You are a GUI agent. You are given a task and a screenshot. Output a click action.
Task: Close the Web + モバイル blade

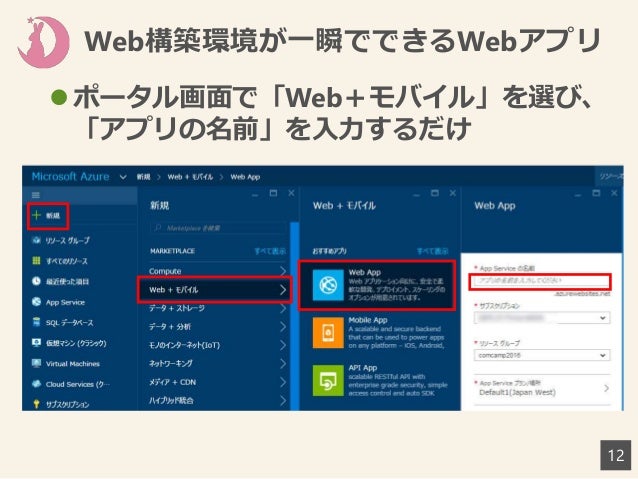tap(452, 193)
